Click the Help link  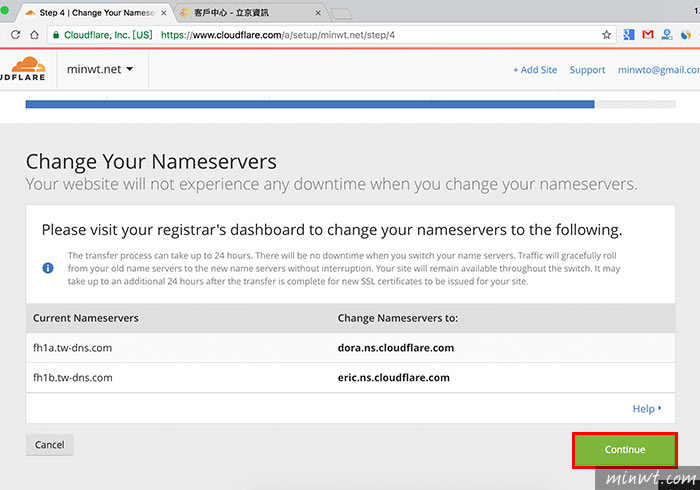pyautogui.click(x=646, y=409)
